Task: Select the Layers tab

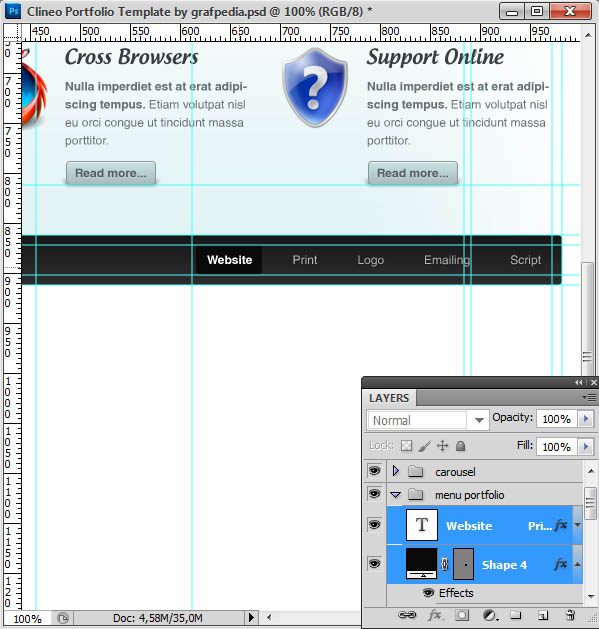Action: coord(389,398)
